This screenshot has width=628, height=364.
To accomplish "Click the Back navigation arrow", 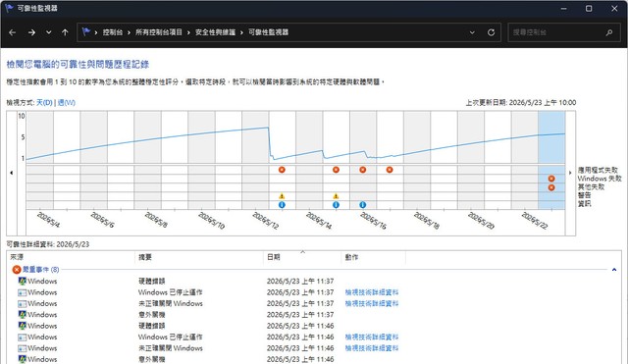I will coord(13,32).
